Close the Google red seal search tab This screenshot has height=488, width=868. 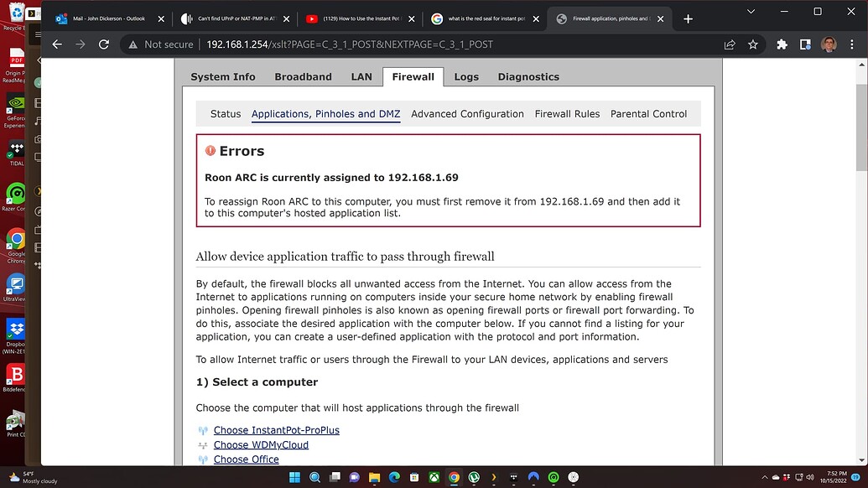tap(536, 18)
